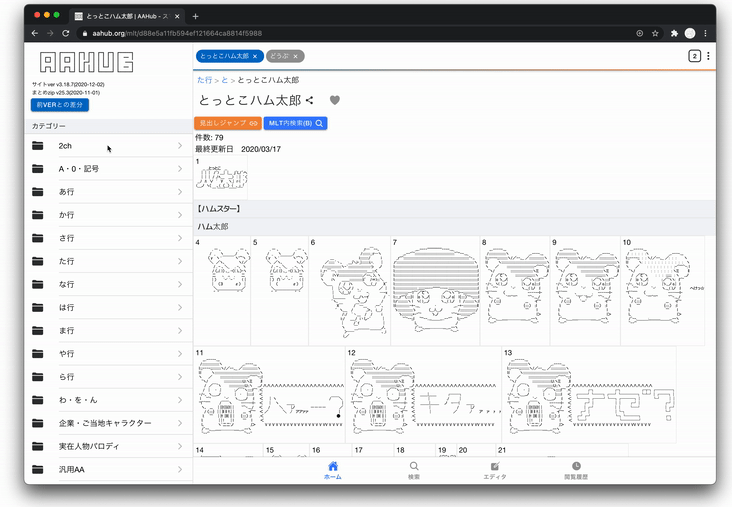Open the 検索 bottom tab
The height and width of the screenshot is (507, 732).
pos(414,470)
